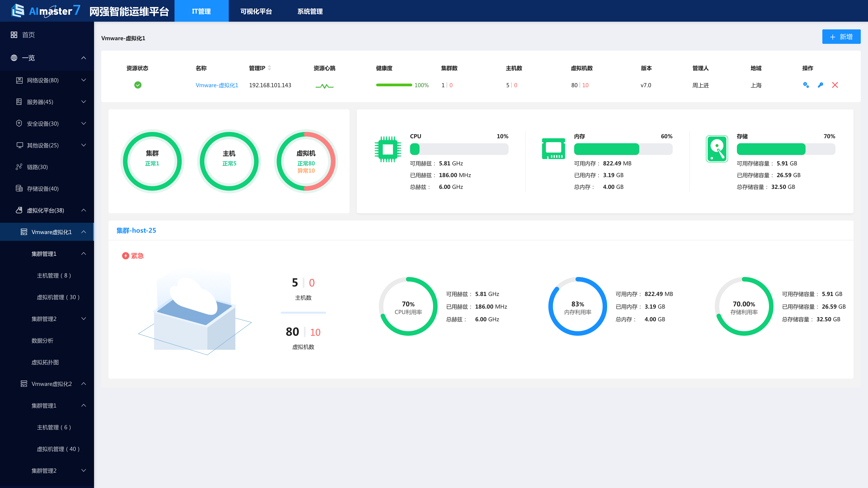Click the green resource status check icon

click(x=138, y=85)
